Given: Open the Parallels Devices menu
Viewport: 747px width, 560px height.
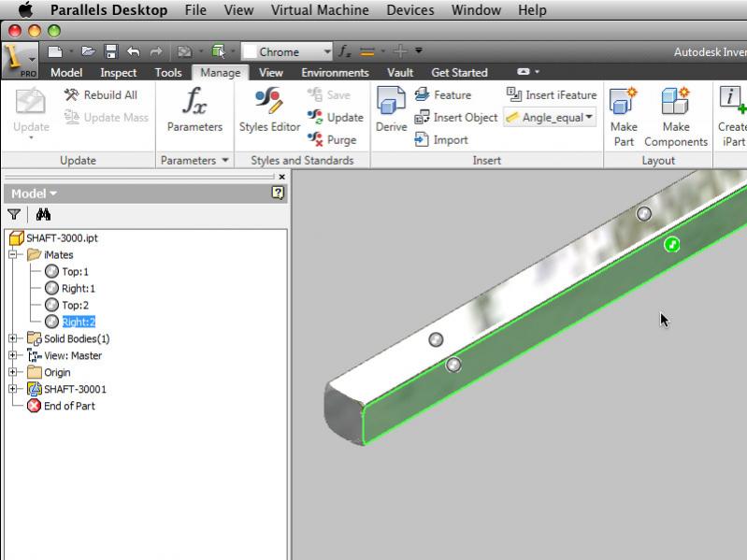Looking at the screenshot, I should tap(410, 10).
